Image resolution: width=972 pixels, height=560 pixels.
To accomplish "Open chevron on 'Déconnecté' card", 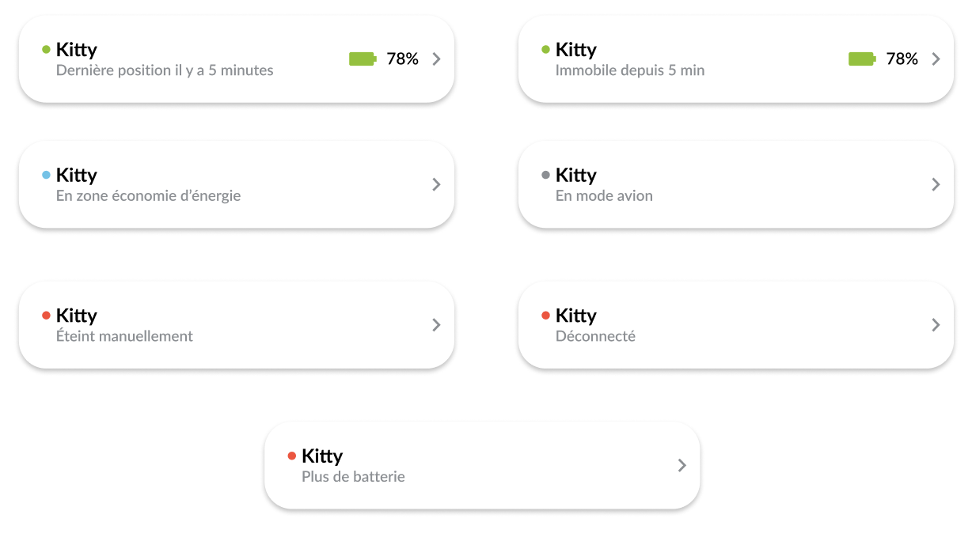I will click(x=936, y=325).
